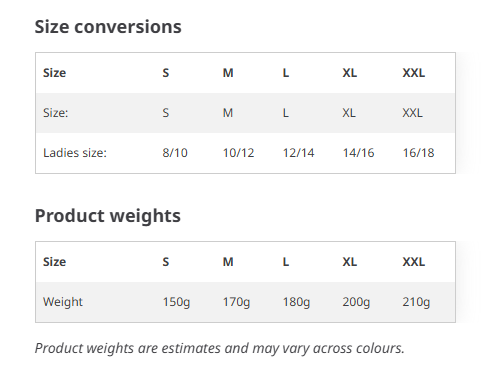Click the Ladies size row label
This screenshot has width=491, height=373.
click(75, 153)
